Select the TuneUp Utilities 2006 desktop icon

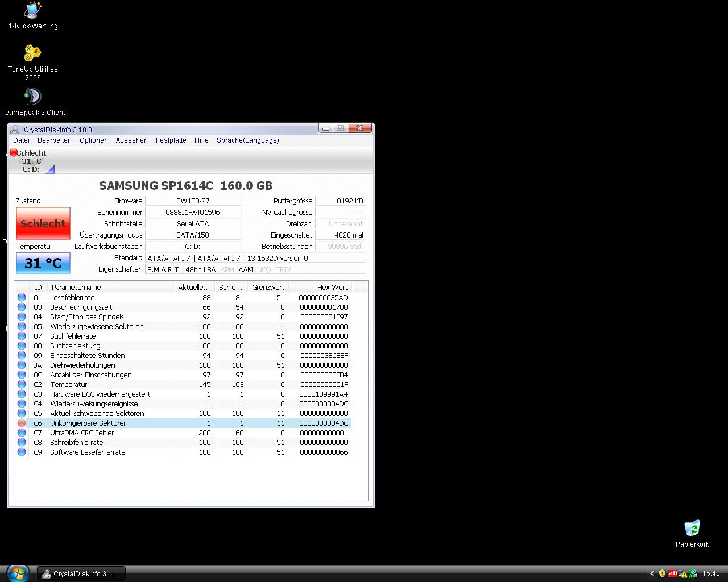33,63
